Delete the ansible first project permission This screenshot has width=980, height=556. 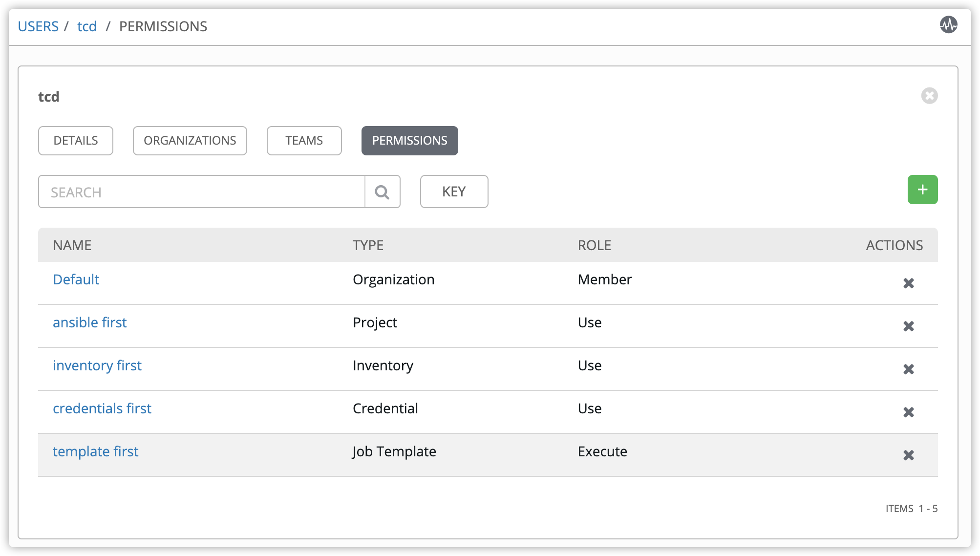(908, 326)
